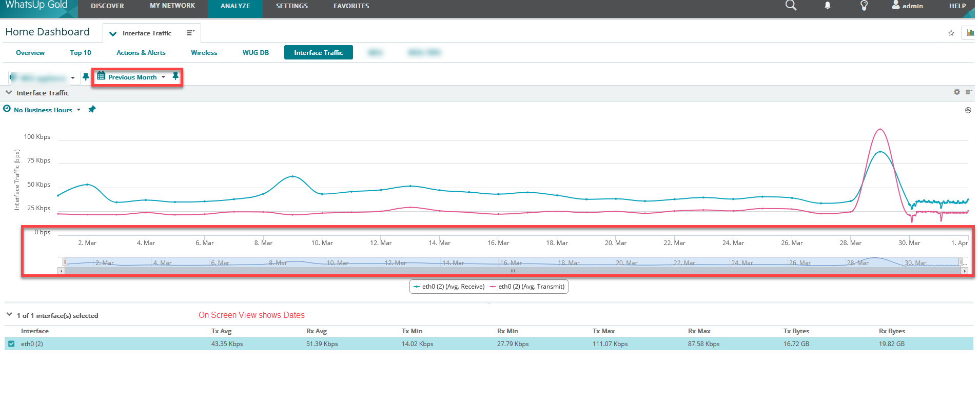Click the chart options icon above graph
Screen dimensions: 980x405
pyautogui.click(x=968, y=110)
